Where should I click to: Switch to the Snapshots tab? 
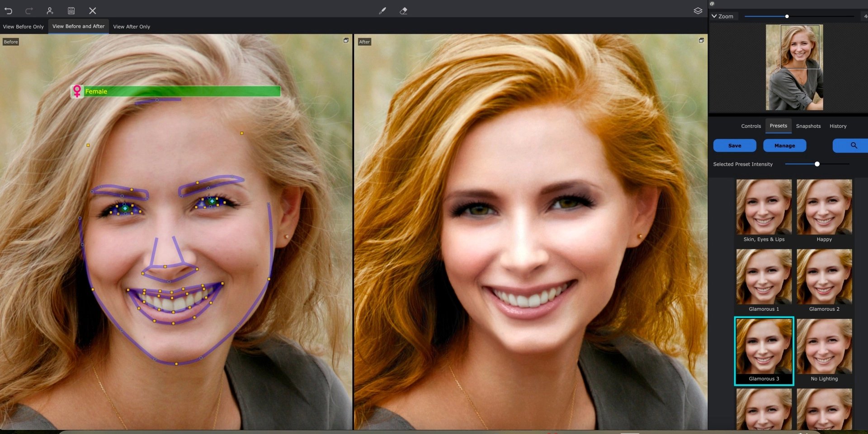(808, 126)
